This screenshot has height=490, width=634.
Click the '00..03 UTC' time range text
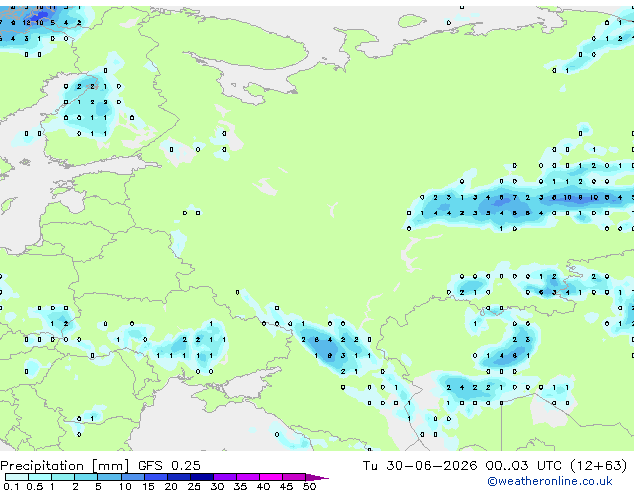coord(524,465)
